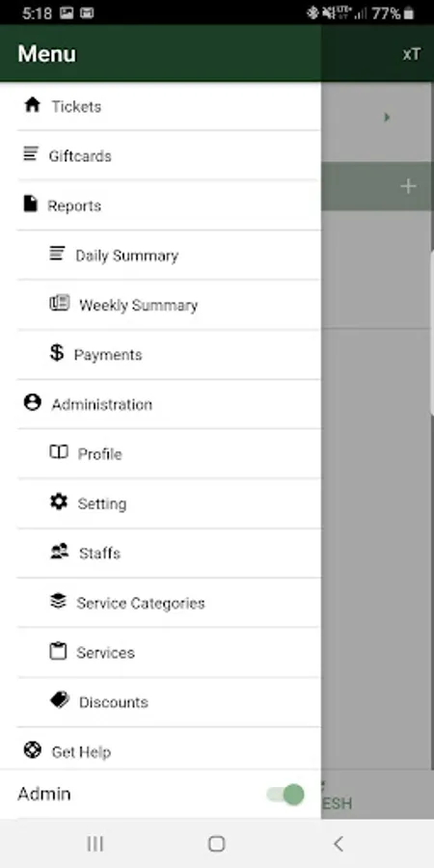Tap the Get Help lifebuoy icon

(32, 750)
